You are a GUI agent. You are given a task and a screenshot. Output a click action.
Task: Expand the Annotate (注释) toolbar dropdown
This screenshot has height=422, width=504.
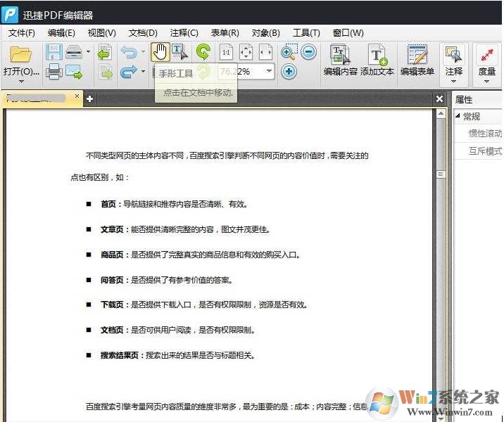click(453, 82)
